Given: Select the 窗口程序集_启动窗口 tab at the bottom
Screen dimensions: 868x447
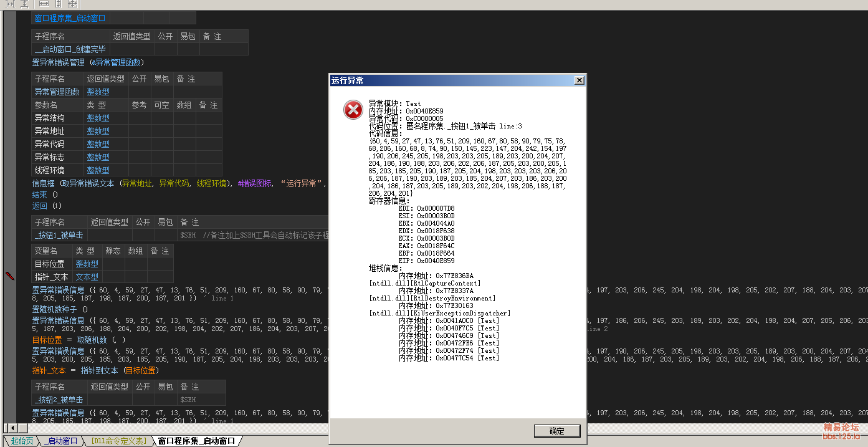Looking at the screenshot, I should pos(196,441).
